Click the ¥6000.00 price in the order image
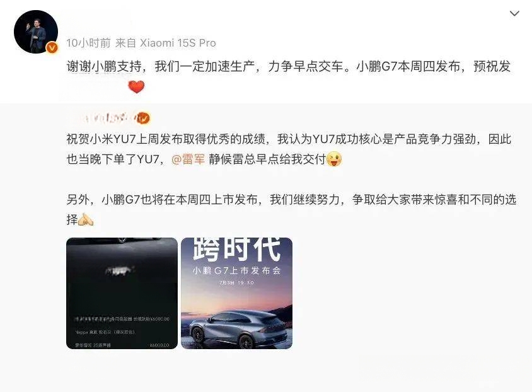This screenshot has width=532, height=392. (x=159, y=345)
